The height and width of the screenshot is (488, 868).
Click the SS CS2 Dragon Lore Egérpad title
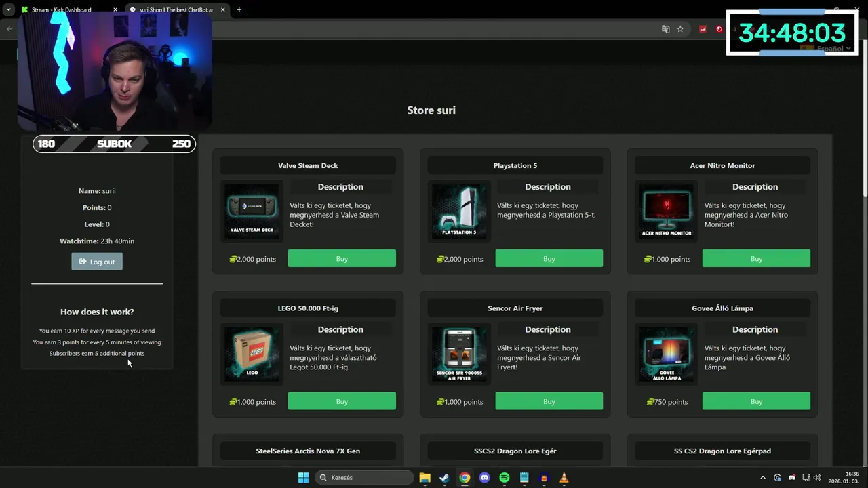click(x=722, y=451)
